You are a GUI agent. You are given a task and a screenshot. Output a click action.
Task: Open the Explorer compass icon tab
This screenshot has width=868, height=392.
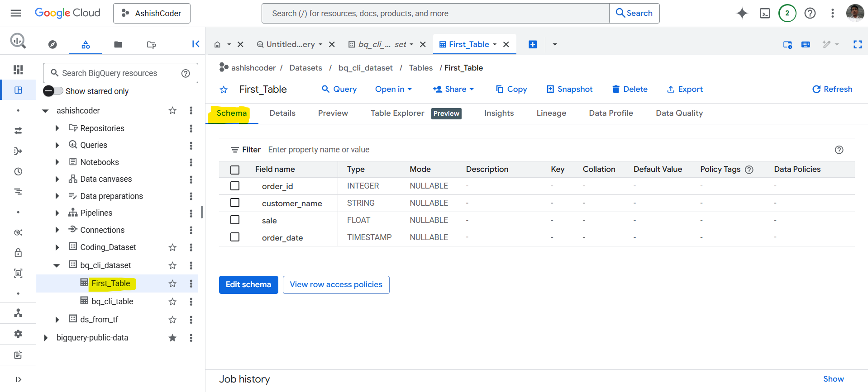pyautogui.click(x=52, y=44)
